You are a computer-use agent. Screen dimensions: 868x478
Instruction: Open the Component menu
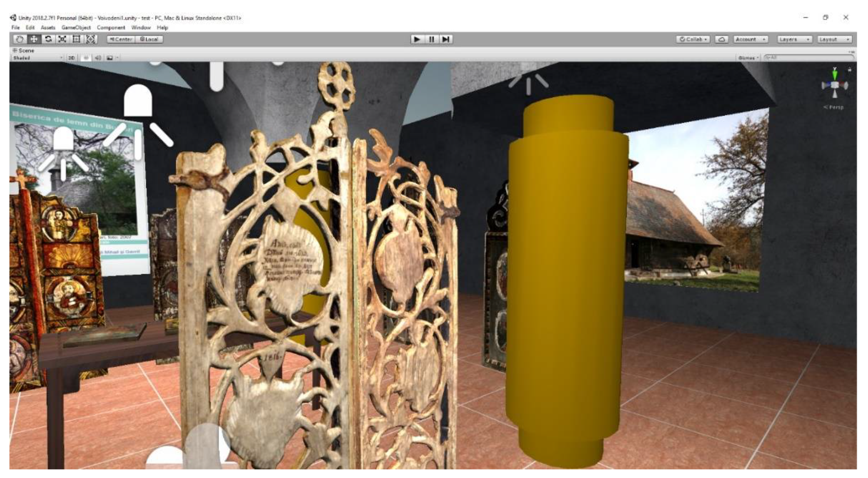111,28
